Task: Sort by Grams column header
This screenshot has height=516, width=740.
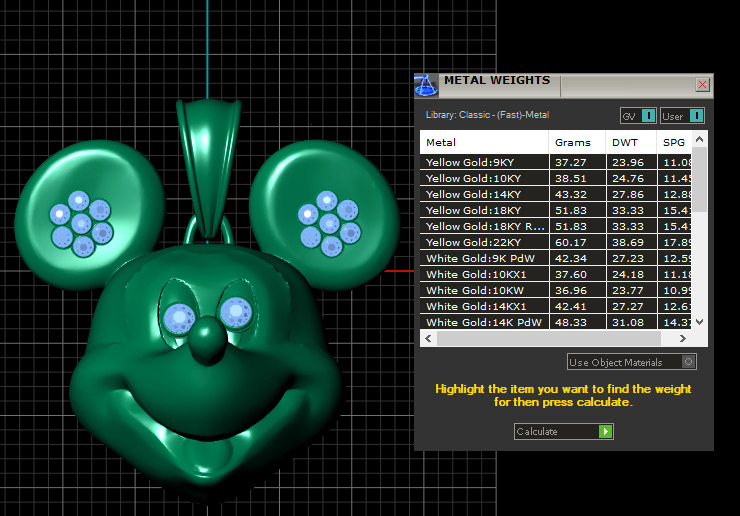Action: (577, 142)
